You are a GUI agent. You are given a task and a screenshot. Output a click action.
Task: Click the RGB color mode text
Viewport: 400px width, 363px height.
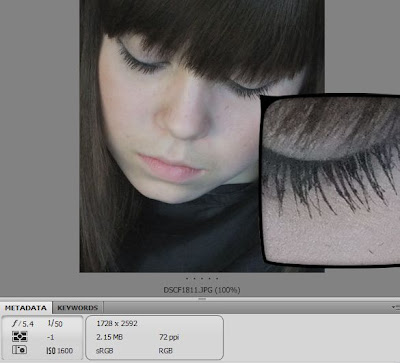165,351
